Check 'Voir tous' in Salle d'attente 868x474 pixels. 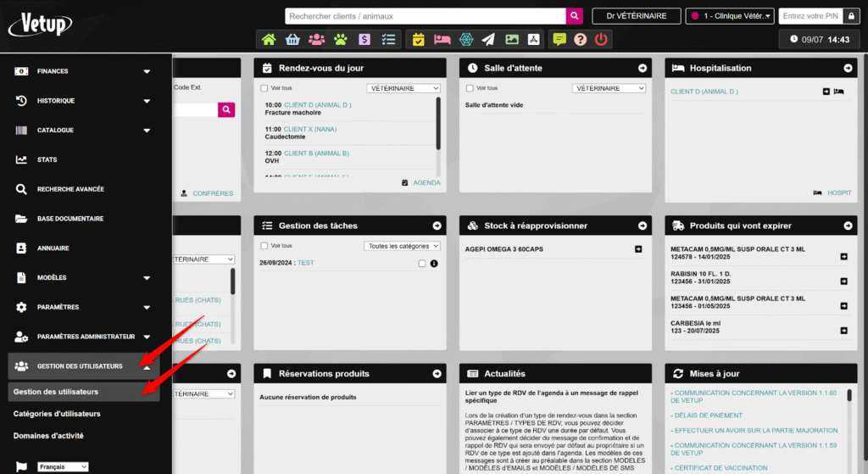pos(470,88)
